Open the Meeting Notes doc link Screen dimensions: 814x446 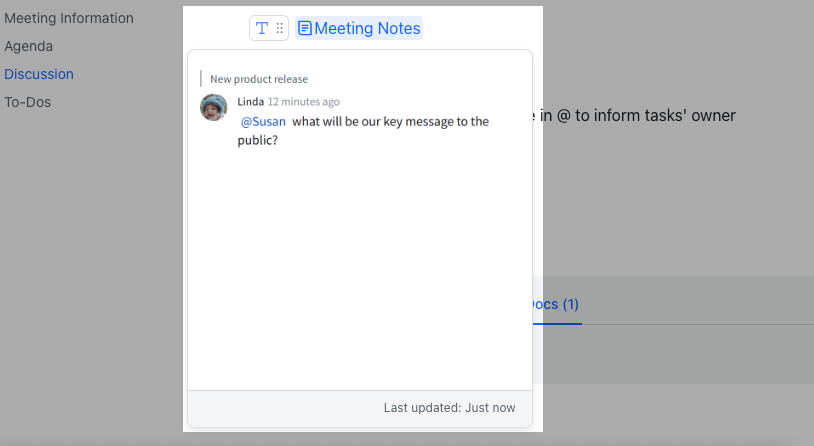(367, 29)
